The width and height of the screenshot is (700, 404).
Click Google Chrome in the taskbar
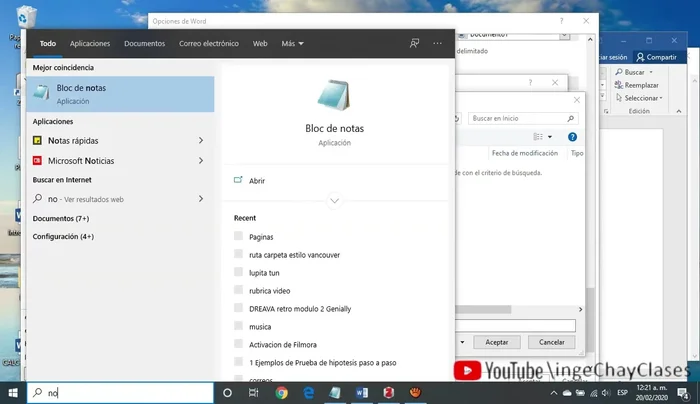pos(282,393)
